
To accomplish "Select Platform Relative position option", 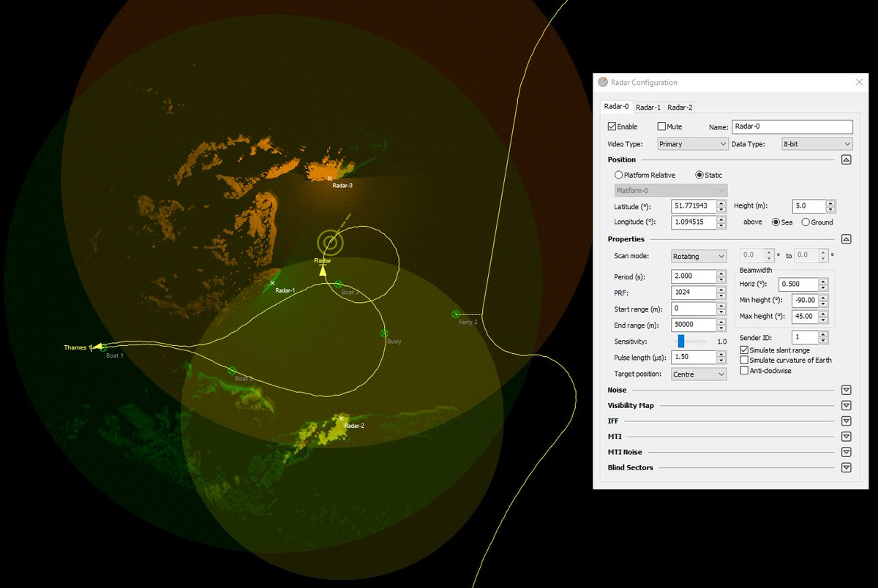I will [x=619, y=175].
